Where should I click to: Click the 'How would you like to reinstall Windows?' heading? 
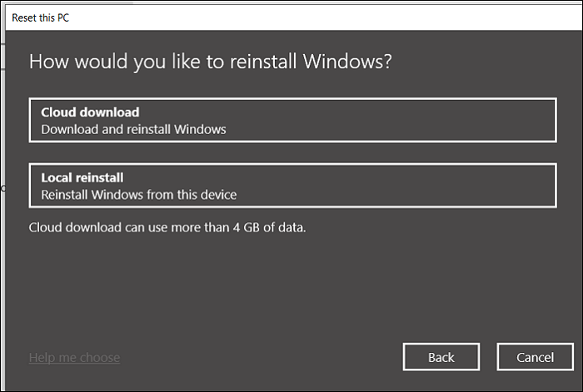coord(211,62)
